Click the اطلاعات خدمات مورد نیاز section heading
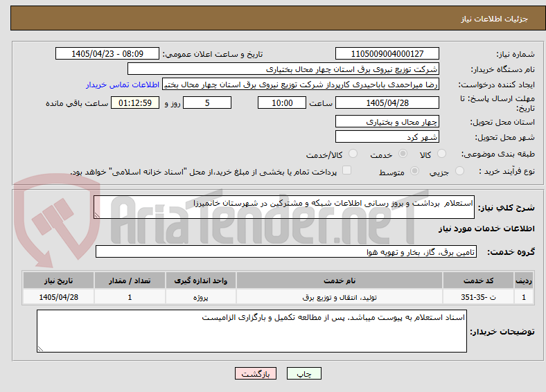The height and width of the screenshot is (392, 546). tap(486, 229)
